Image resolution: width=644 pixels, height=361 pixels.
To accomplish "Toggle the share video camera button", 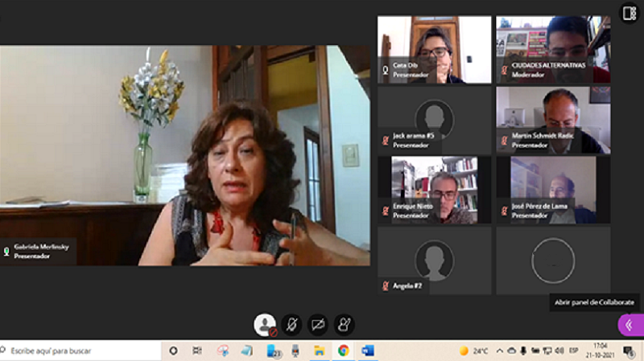I will tap(318, 325).
